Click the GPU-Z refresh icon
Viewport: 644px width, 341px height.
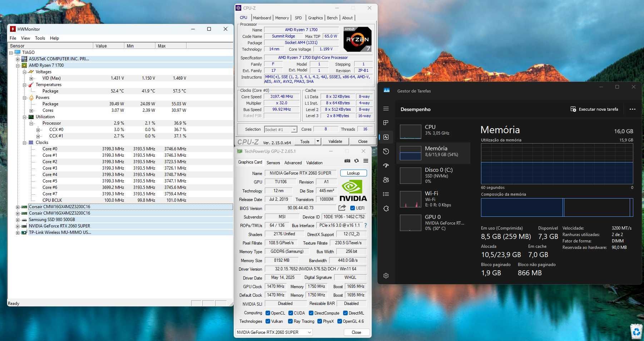(356, 161)
